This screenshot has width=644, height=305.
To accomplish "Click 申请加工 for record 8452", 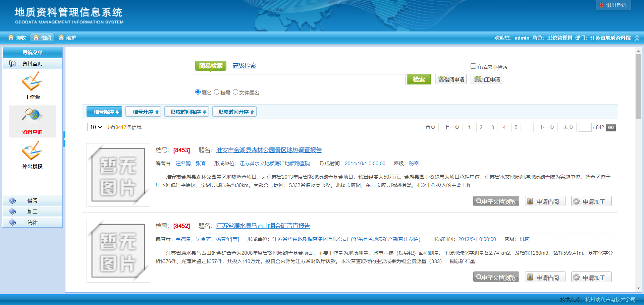I will (591, 277).
